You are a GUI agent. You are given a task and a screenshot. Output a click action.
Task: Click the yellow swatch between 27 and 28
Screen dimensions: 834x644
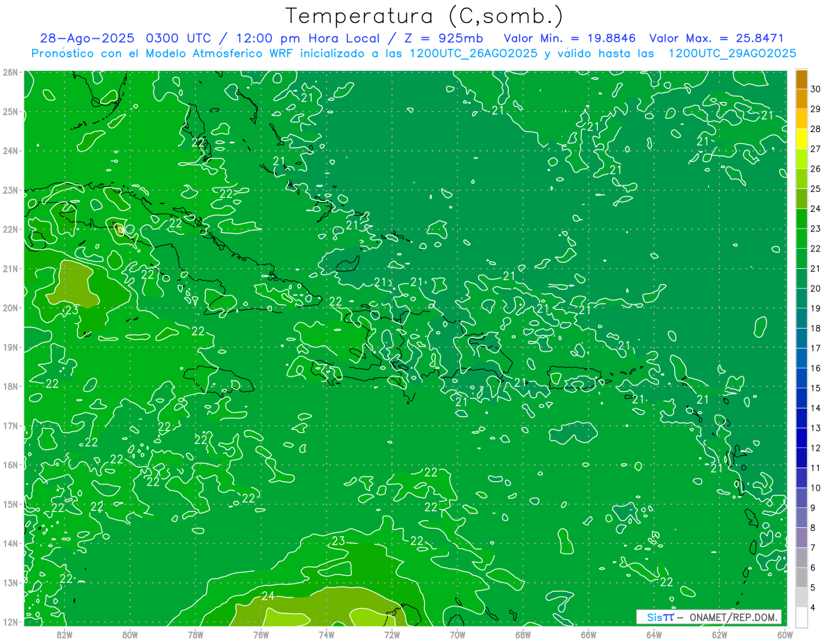(801, 139)
